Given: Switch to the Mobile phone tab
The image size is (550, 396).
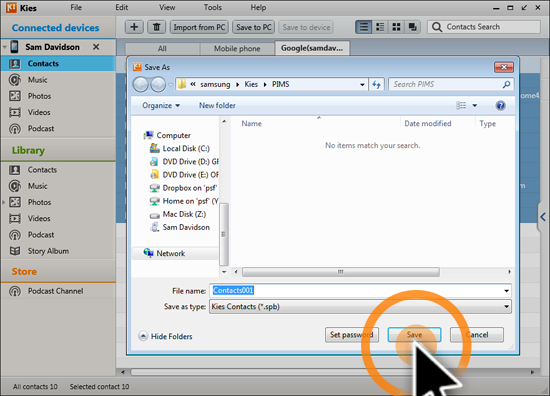Looking at the screenshot, I should pyautogui.click(x=237, y=49).
